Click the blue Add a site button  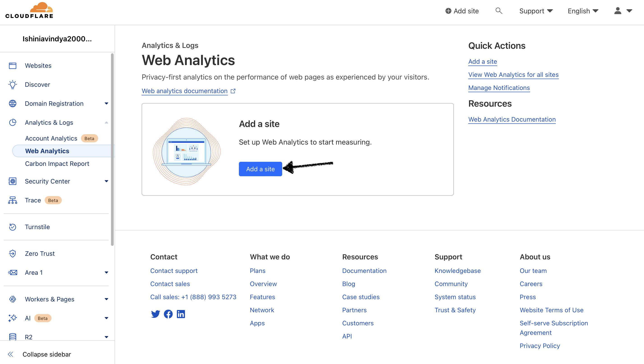(x=260, y=169)
